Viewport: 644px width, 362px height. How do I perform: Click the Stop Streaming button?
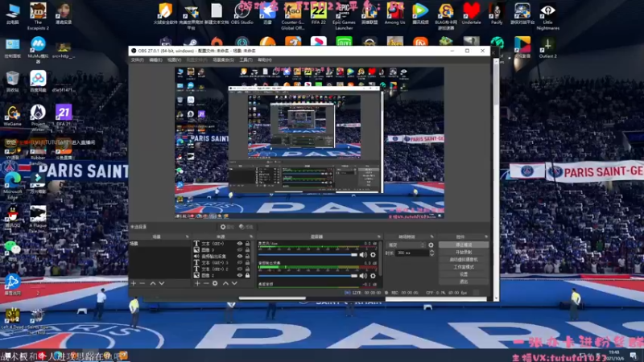[x=464, y=245]
